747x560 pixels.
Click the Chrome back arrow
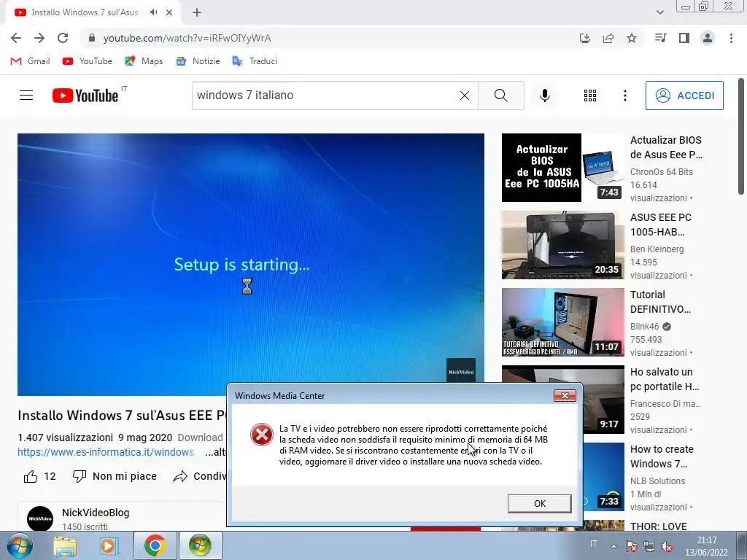pyautogui.click(x=16, y=38)
